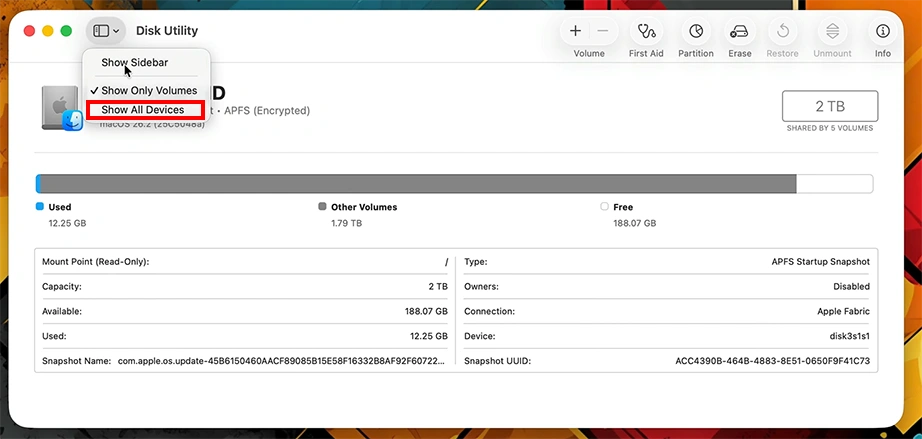Click the Erase toolbar label
Image resolution: width=922 pixels, height=439 pixels.
pos(740,53)
